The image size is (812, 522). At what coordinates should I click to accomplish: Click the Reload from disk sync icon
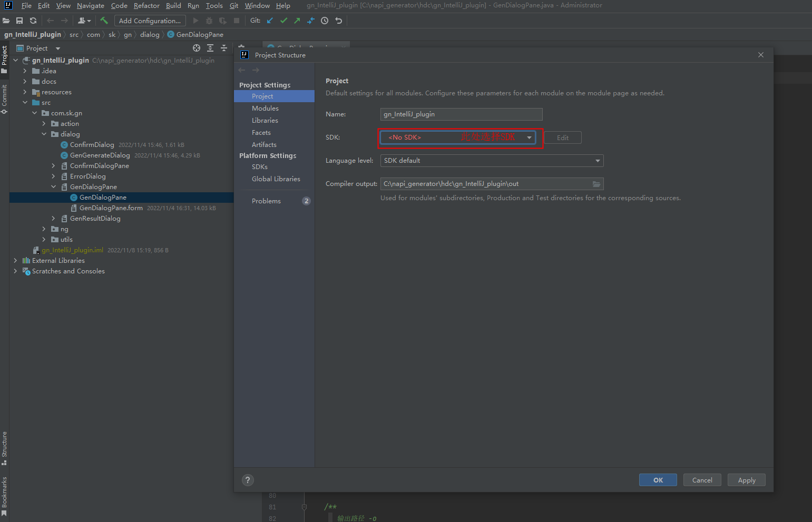coord(33,21)
